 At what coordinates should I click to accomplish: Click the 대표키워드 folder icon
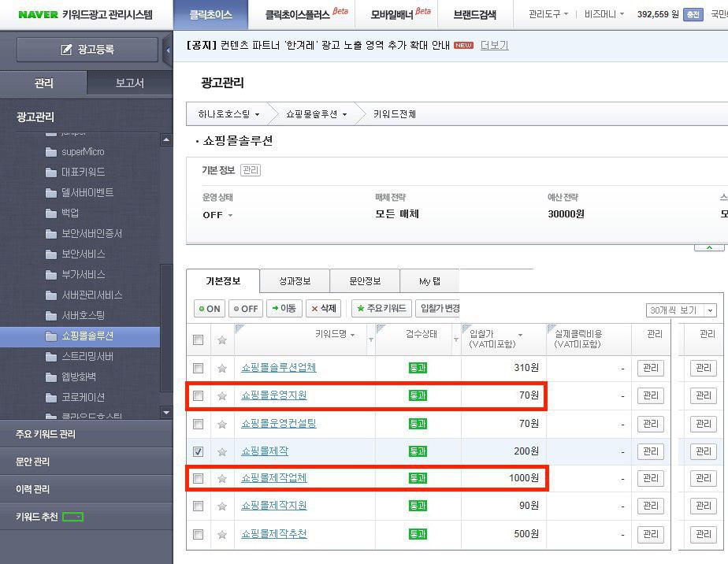click(x=51, y=173)
